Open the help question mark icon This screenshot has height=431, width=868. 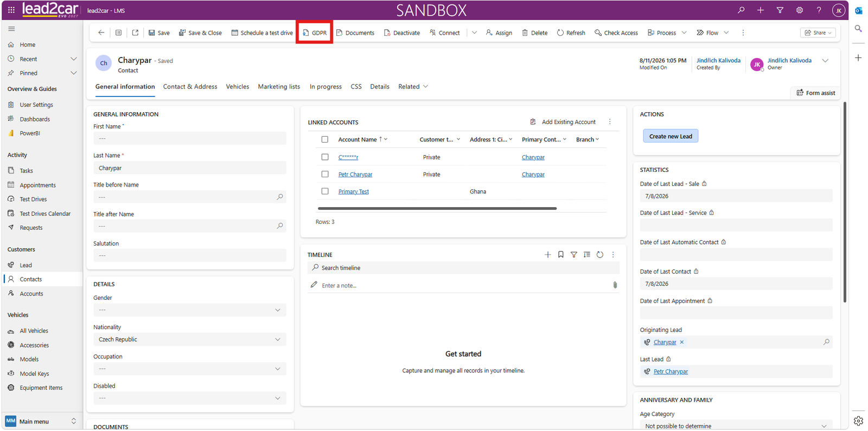pyautogui.click(x=819, y=10)
